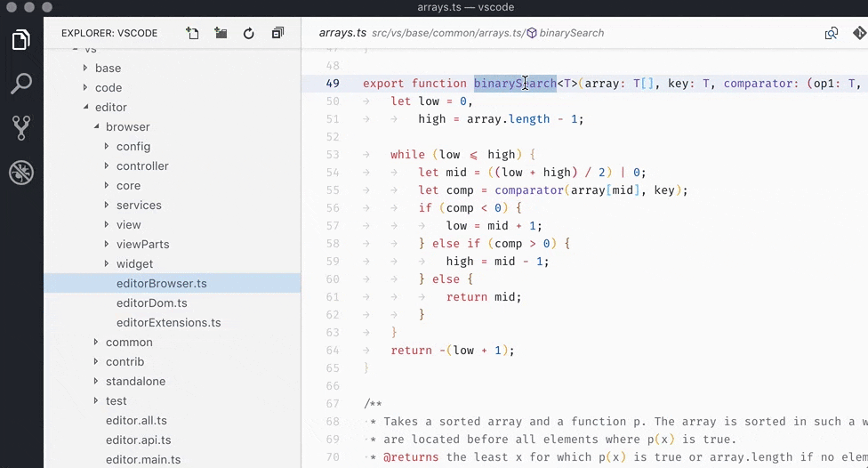This screenshot has width=868, height=468.
Task: Select the arrays.ts editor tab
Action: [342, 33]
